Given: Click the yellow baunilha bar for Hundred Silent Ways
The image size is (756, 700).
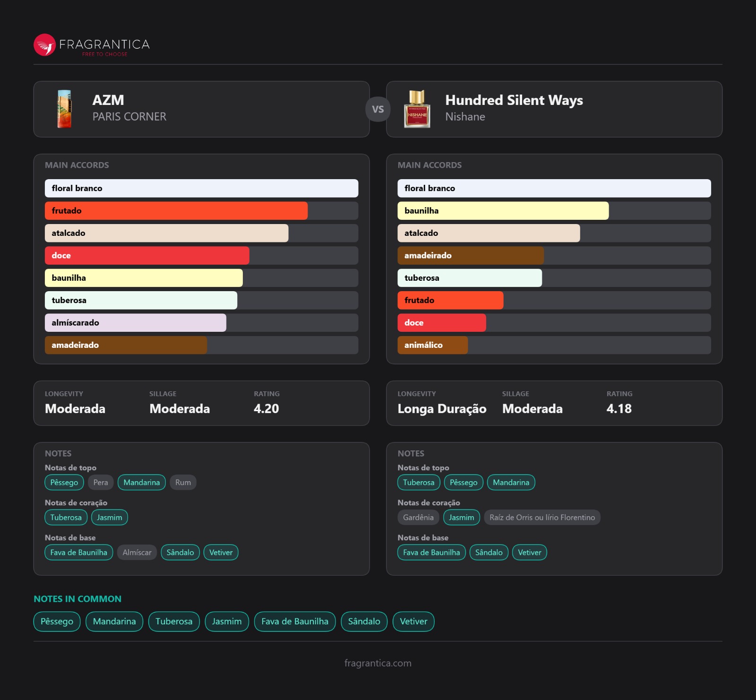Looking at the screenshot, I should (503, 211).
